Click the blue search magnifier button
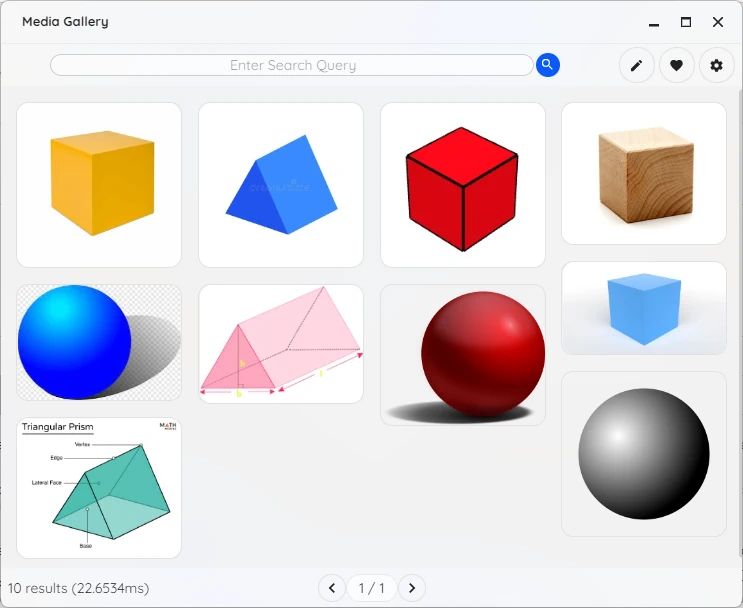The width and height of the screenshot is (743, 608). [547, 65]
